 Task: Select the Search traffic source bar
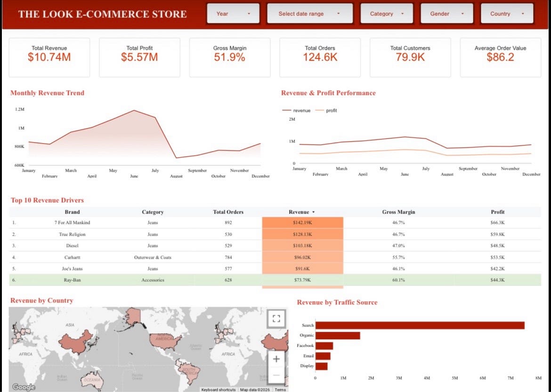(420, 325)
